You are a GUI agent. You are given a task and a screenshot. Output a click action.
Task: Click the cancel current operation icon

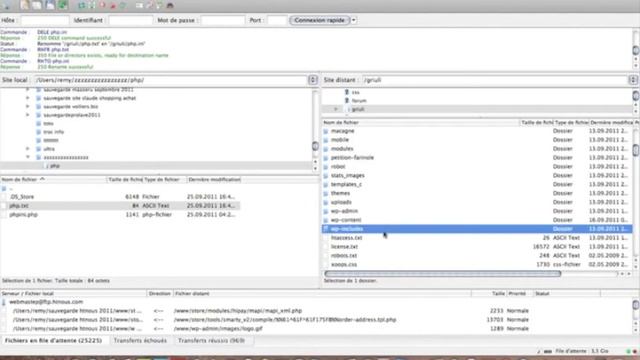[x=102, y=5]
